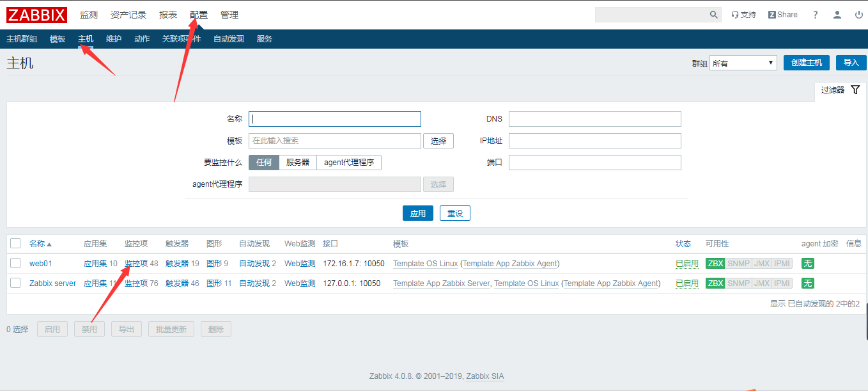Image resolution: width=868 pixels, height=391 pixels.
Task: Go to 模板 submenu
Action: (x=58, y=39)
